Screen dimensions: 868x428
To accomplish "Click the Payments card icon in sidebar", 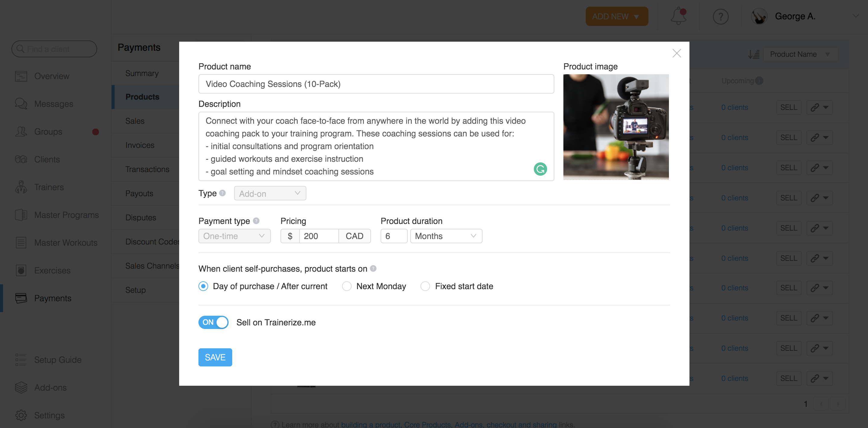I will pyautogui.click(x=21, y=298).
